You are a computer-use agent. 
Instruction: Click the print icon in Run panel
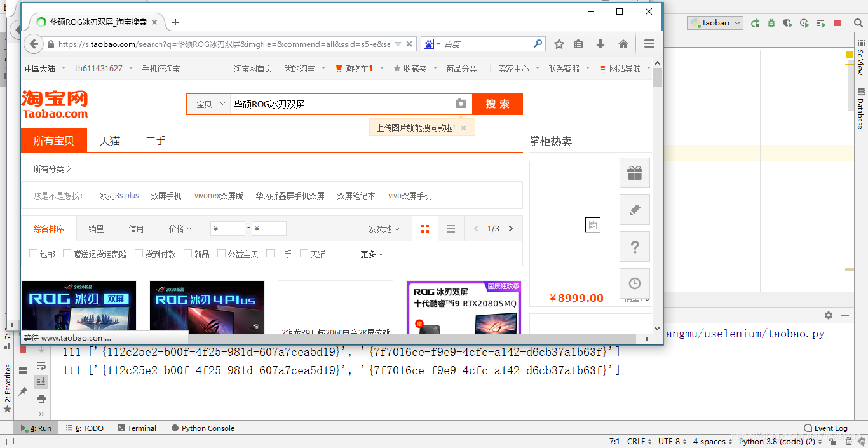point(41,398)
